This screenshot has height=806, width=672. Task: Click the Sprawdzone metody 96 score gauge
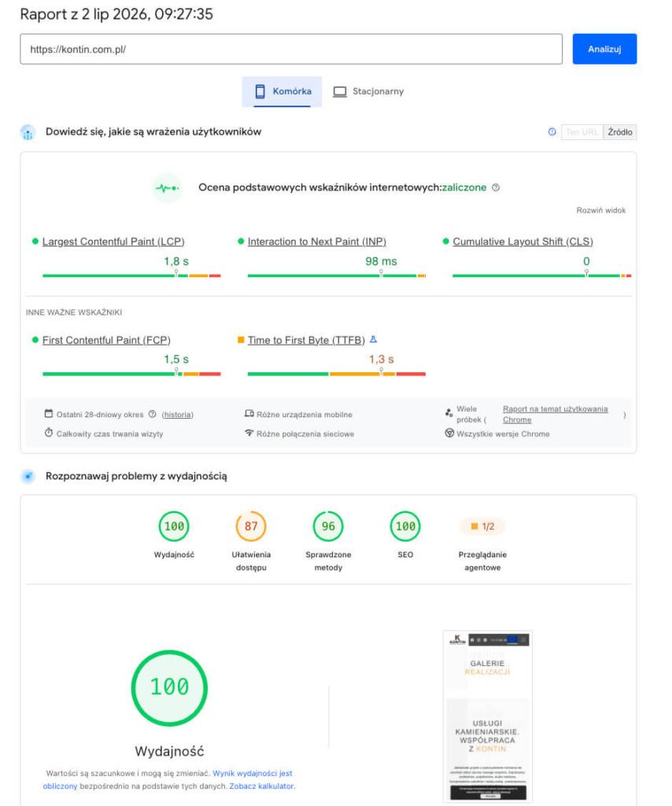(328, 527)
